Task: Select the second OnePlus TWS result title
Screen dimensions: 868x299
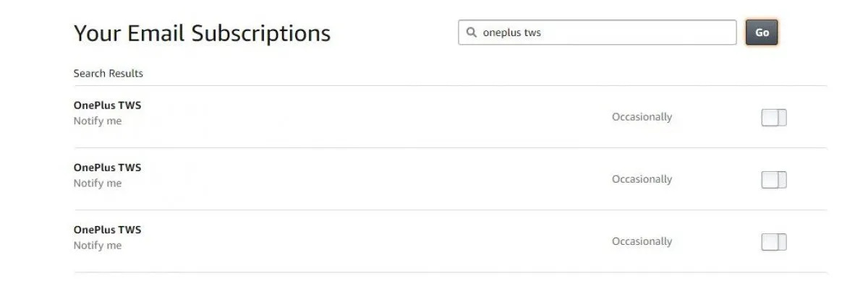Action: [x=107, y=168]
